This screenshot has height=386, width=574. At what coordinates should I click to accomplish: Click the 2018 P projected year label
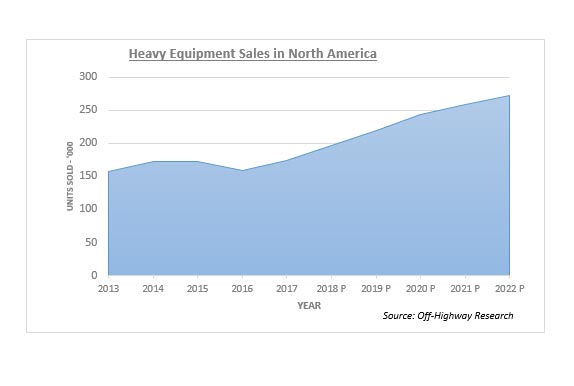[x=331, y=289]
